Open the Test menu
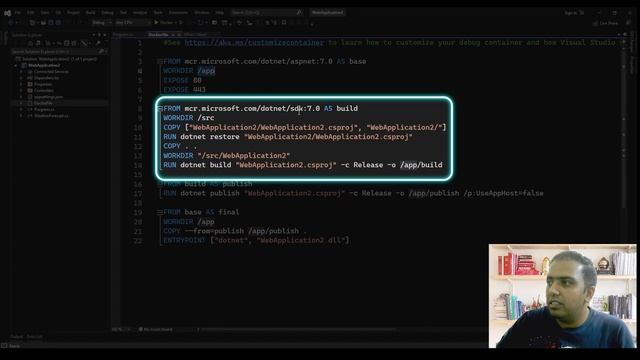 tap(123, 13)
